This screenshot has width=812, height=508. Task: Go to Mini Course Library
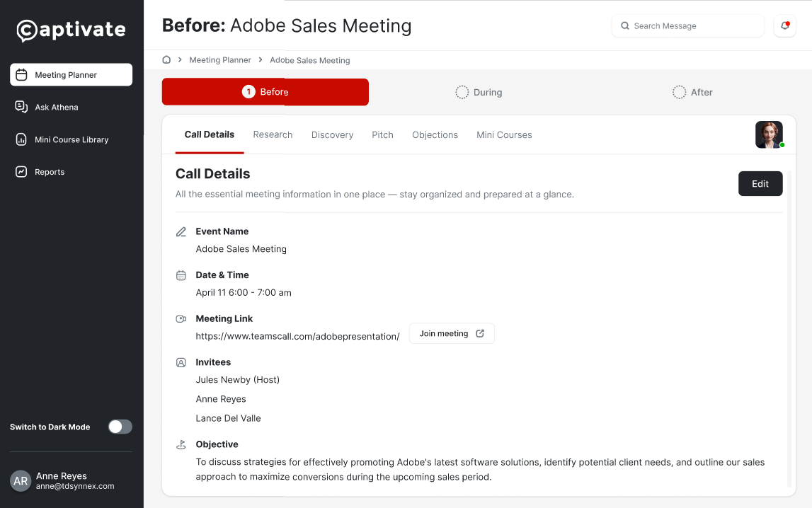coord(71,140)
